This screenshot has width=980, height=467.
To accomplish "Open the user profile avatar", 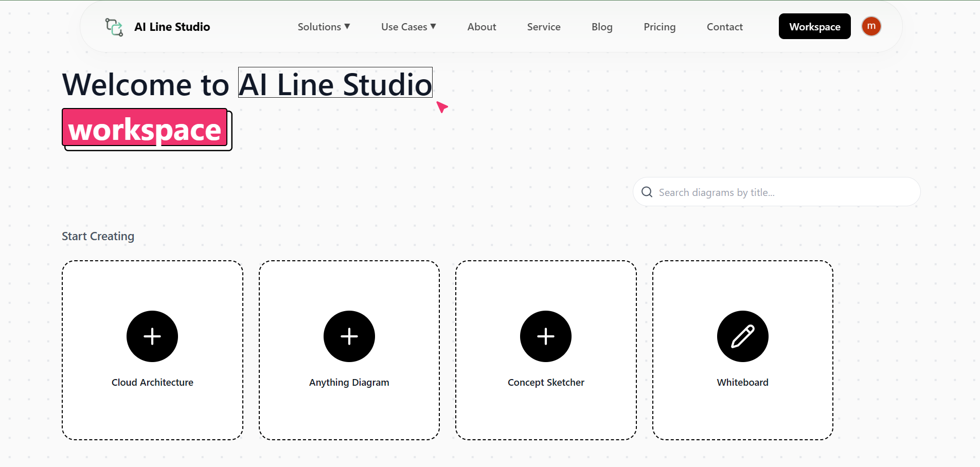I will (x=871, y=26).
